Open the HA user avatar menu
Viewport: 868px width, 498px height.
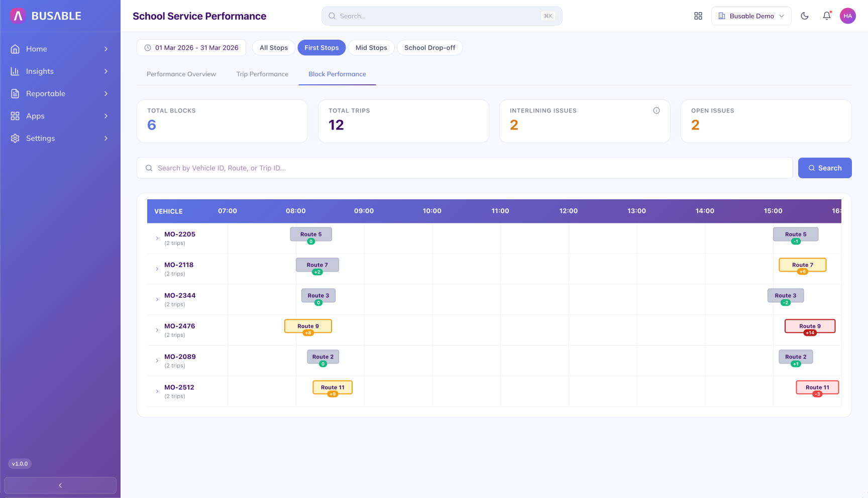click(848, 16)
